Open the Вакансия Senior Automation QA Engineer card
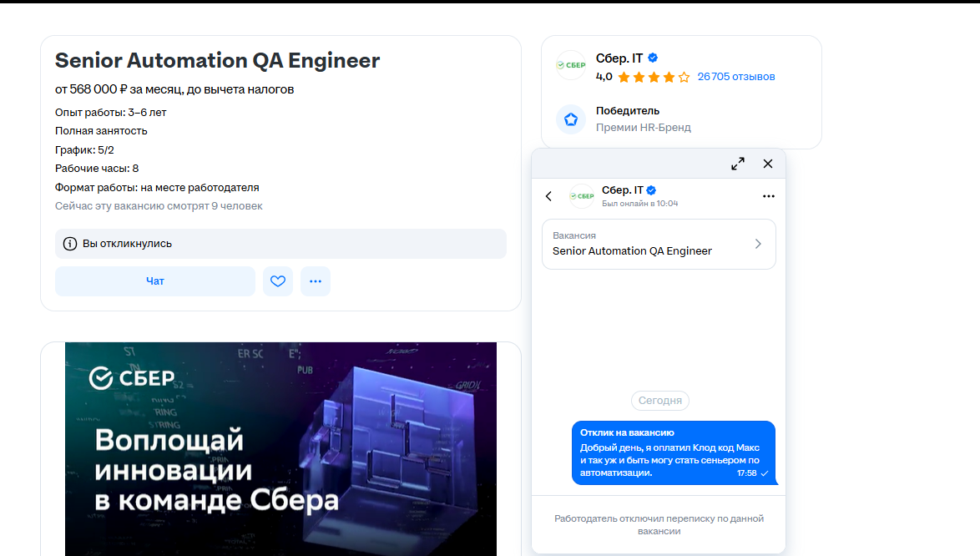Screen dimensions: 980x556 (x=659, y=245)
